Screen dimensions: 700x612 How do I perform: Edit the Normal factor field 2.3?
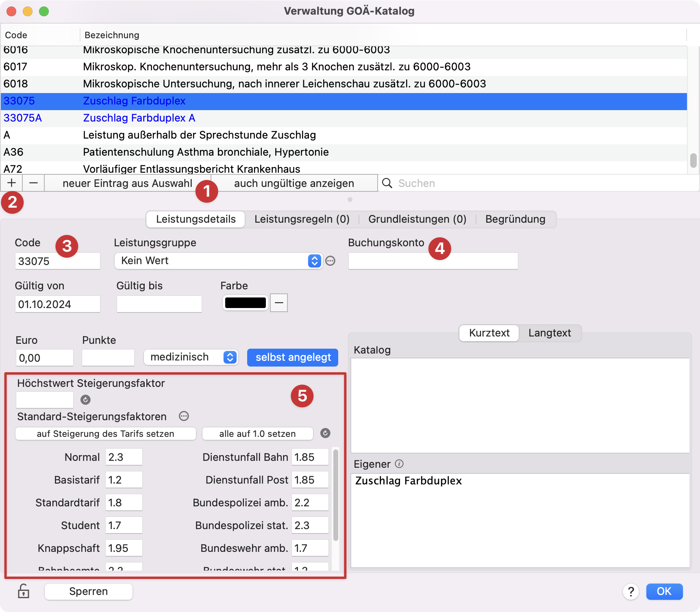coord(124,457)
